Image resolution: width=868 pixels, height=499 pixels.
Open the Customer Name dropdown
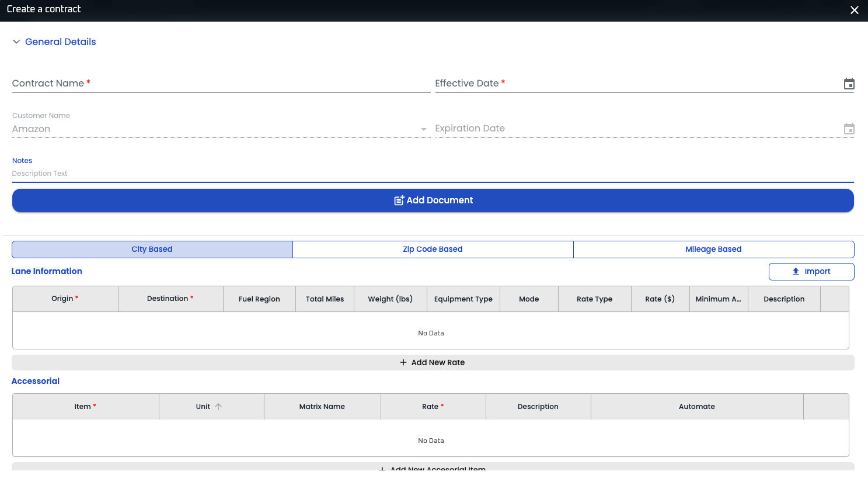(x=423, y=129)
